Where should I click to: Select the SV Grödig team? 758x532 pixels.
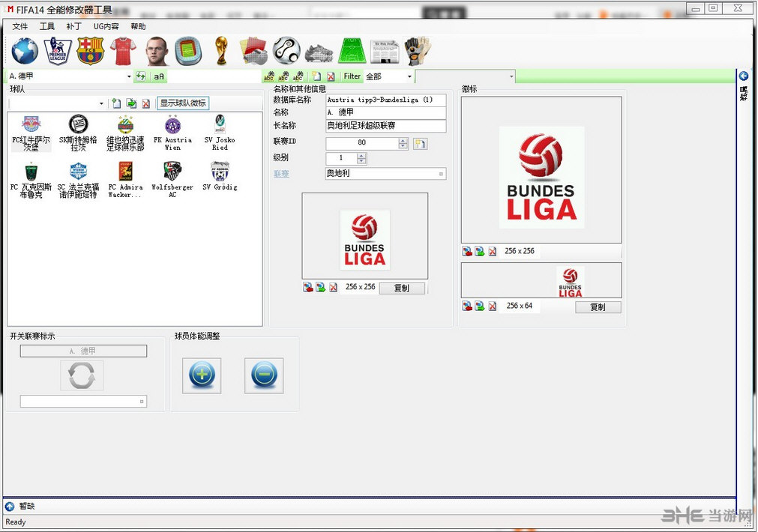click(220, 176)
